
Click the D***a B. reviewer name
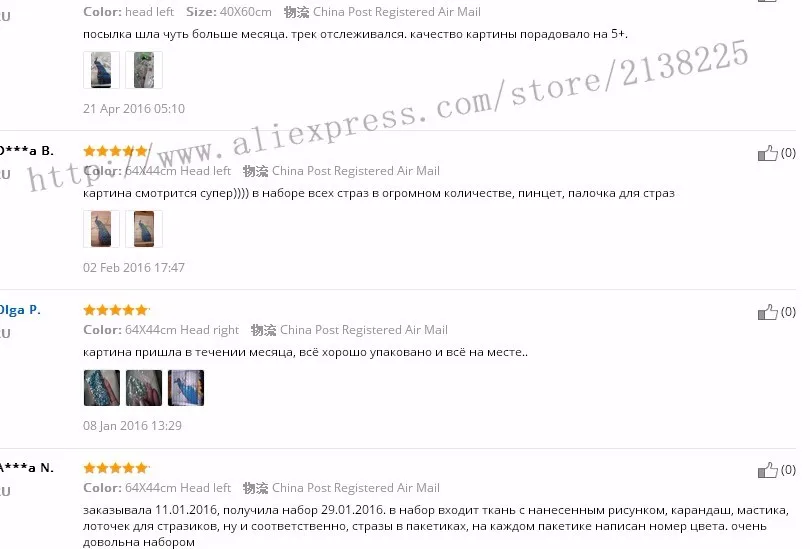coord(26,151)
